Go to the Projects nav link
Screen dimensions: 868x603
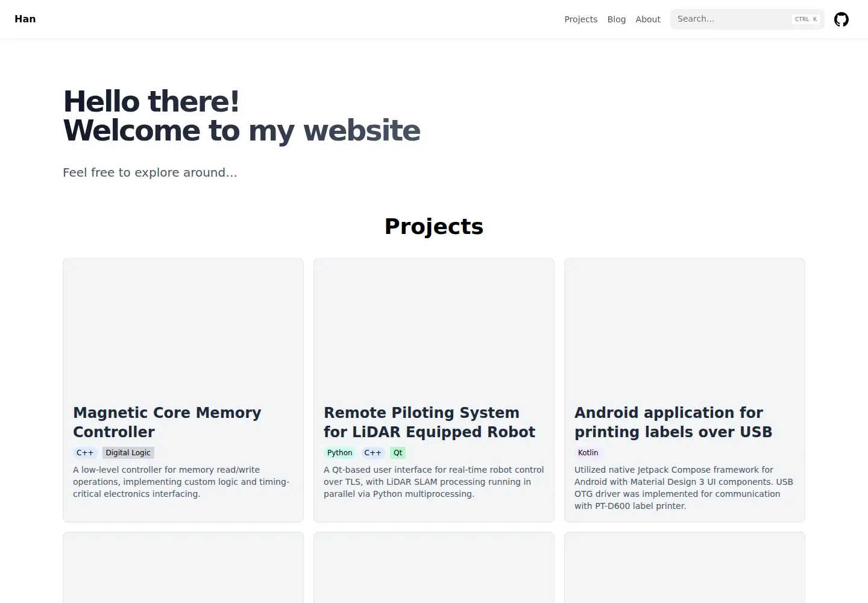[x=581, y=19]
